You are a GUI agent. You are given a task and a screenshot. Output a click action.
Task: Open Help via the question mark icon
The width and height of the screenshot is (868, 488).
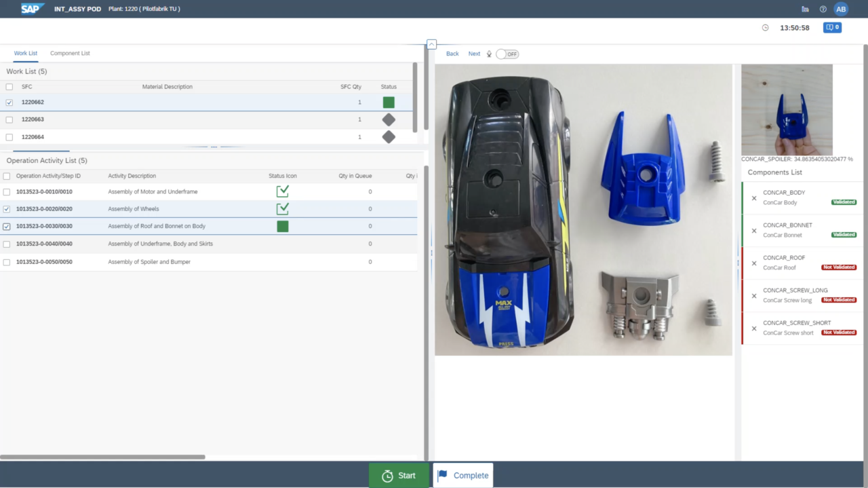click(x=823, y=9)
